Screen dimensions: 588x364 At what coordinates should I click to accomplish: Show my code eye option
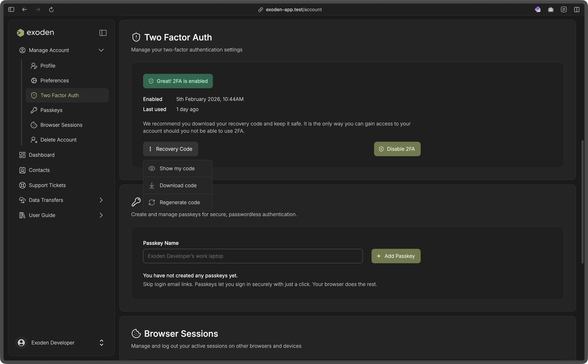coord(177,168)
